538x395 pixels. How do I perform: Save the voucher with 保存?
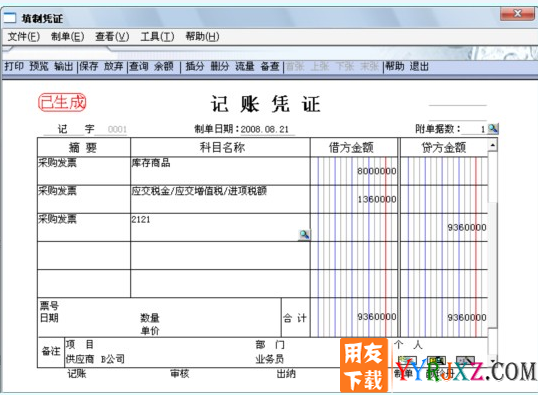click(89, 66)
